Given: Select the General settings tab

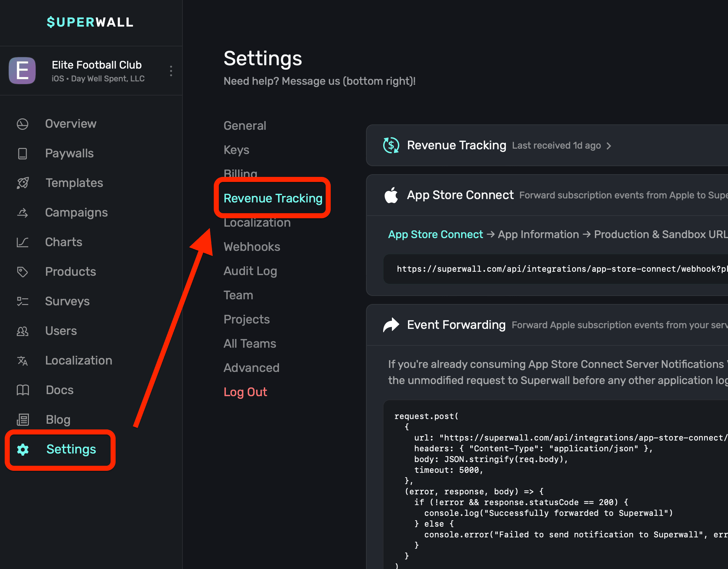Looking at the screenshot, I should pos(245,126).
